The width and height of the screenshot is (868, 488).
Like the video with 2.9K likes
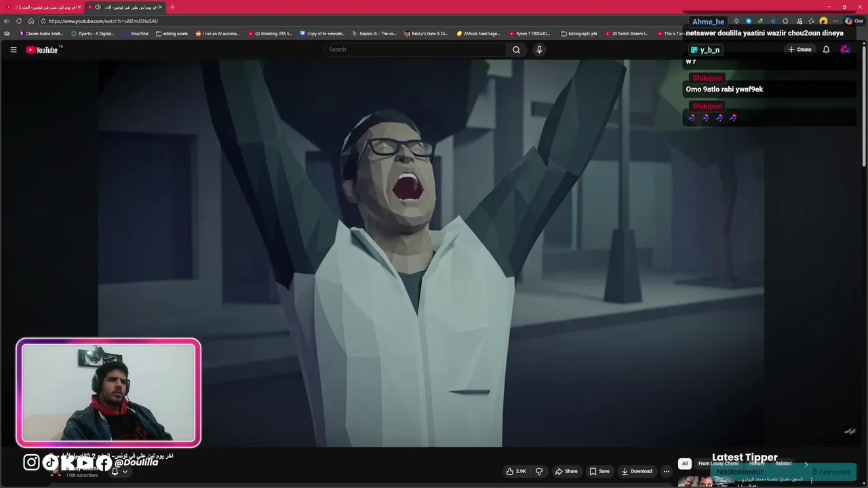[515, 471]
